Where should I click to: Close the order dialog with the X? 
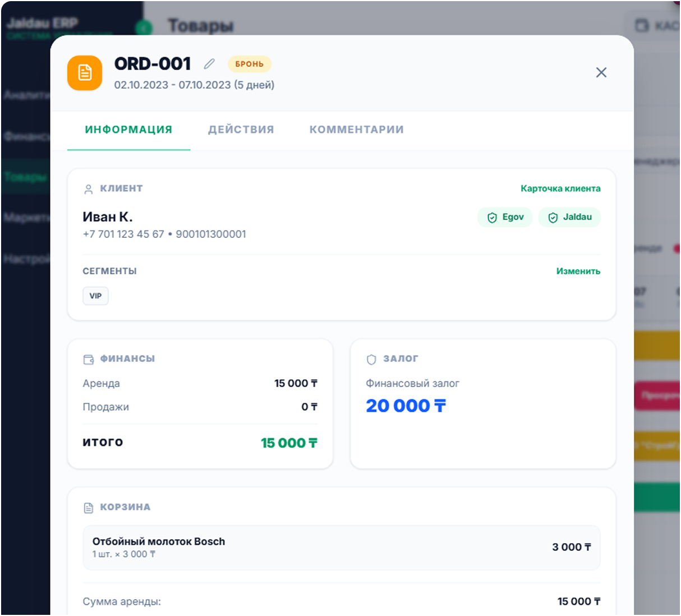pos(601,72)
